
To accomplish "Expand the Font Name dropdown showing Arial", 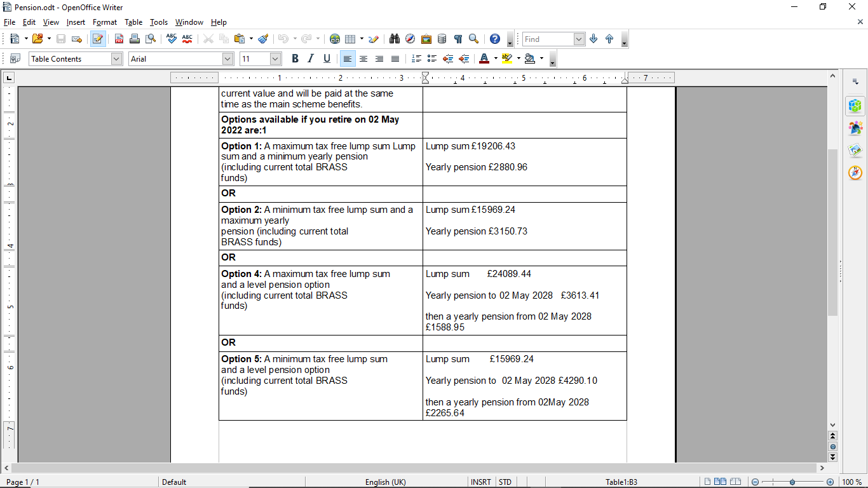I will click(x=228, y=58).
